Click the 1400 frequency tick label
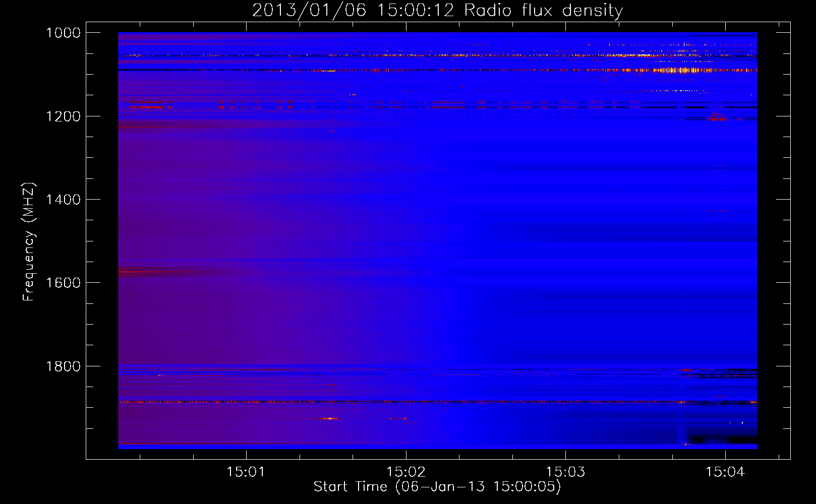Image resolution: width=816 pixels, height=504 pixels. pos(64,200)
